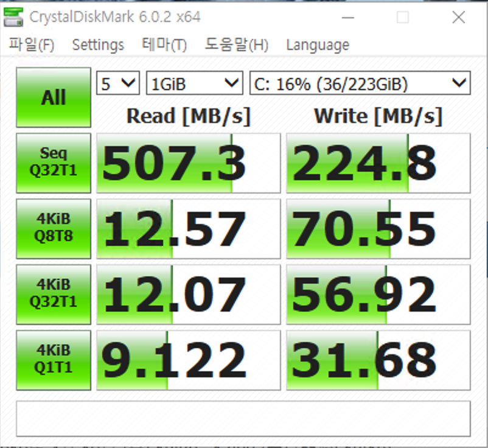Select the Seq read result 507.3
The width and height of the screenshot is (488, 448).
[x=189, y=163]
